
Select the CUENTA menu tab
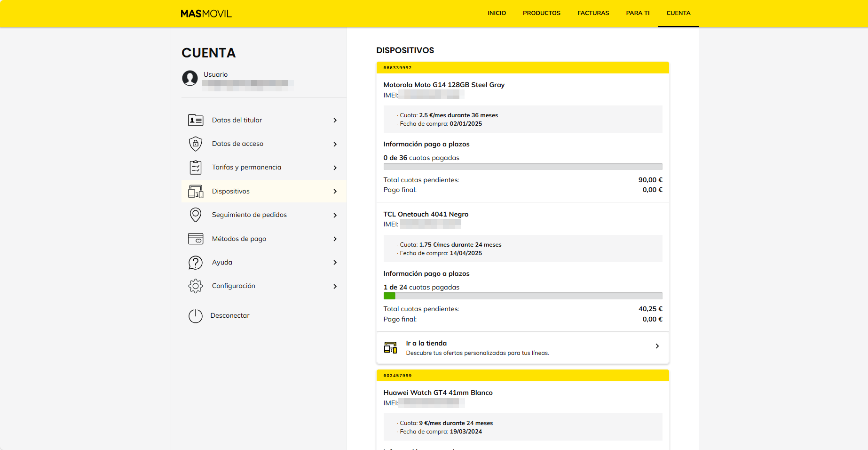[x=678, y=13]
